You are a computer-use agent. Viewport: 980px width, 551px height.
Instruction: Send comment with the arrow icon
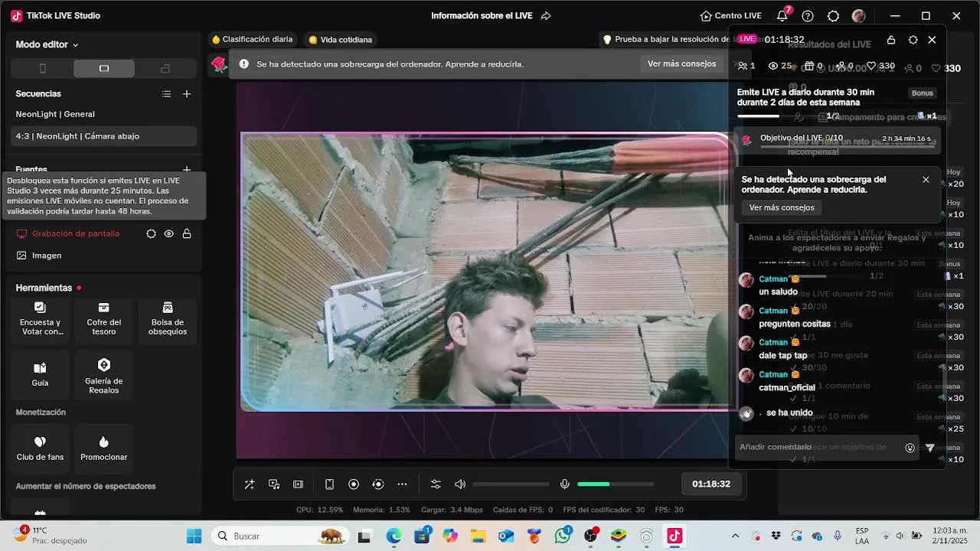tap(930, 448)
